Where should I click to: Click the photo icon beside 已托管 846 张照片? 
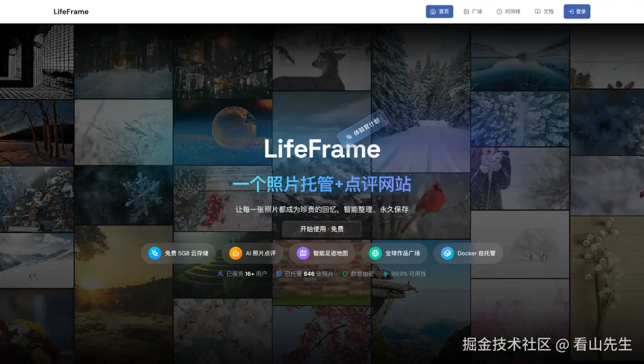278,273
